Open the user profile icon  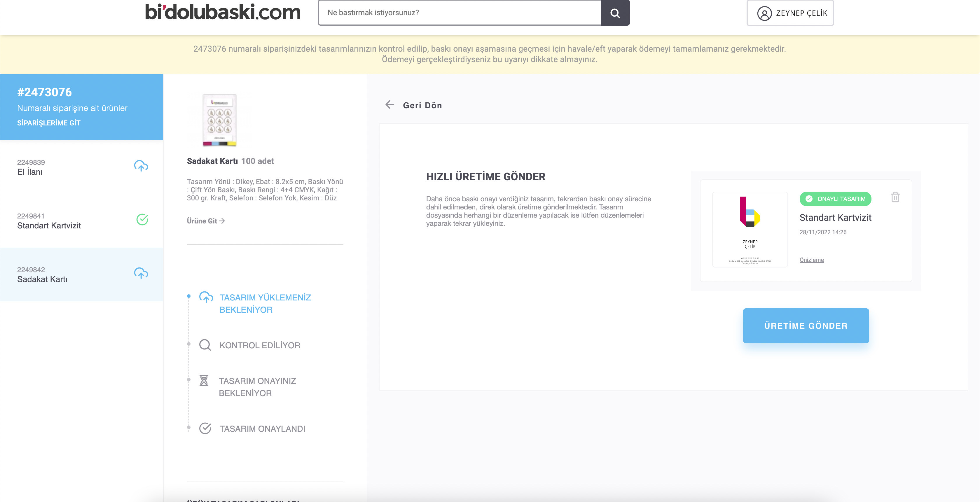point(764,13)
